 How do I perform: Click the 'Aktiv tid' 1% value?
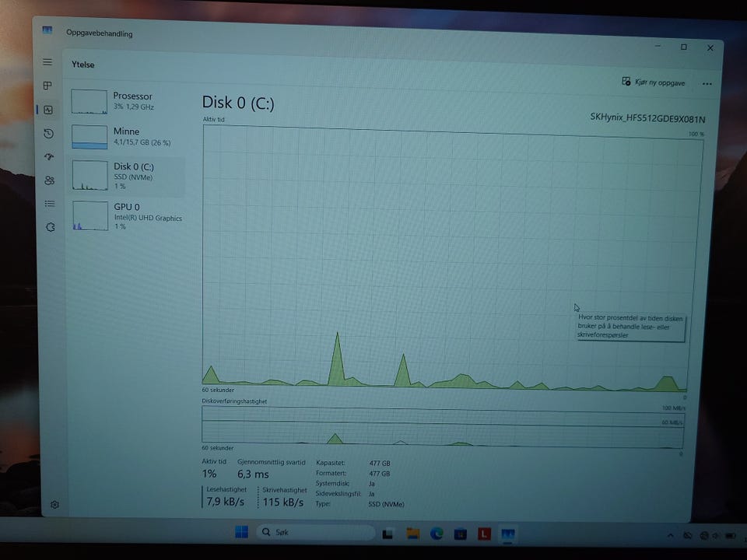[209, 474]
